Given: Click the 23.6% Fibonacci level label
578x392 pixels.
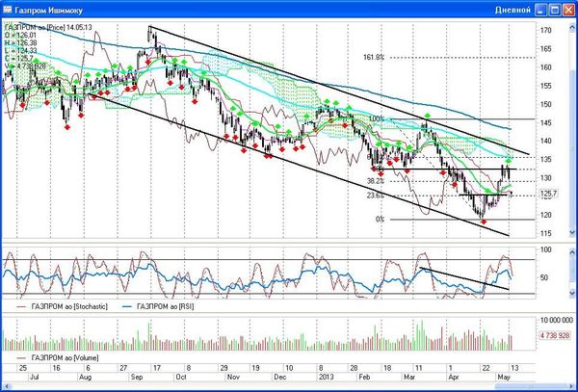Looking at the screenshot, I should coord(376,196).
